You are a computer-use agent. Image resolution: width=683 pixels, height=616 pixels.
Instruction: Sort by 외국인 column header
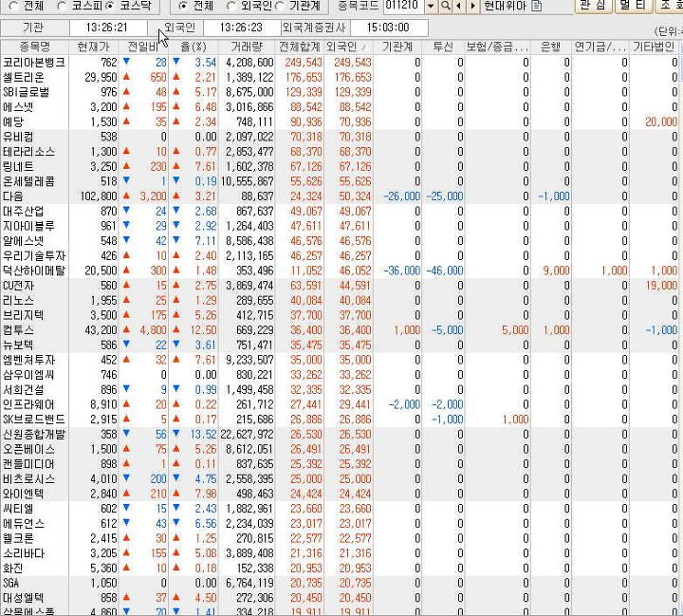point(348,47)
